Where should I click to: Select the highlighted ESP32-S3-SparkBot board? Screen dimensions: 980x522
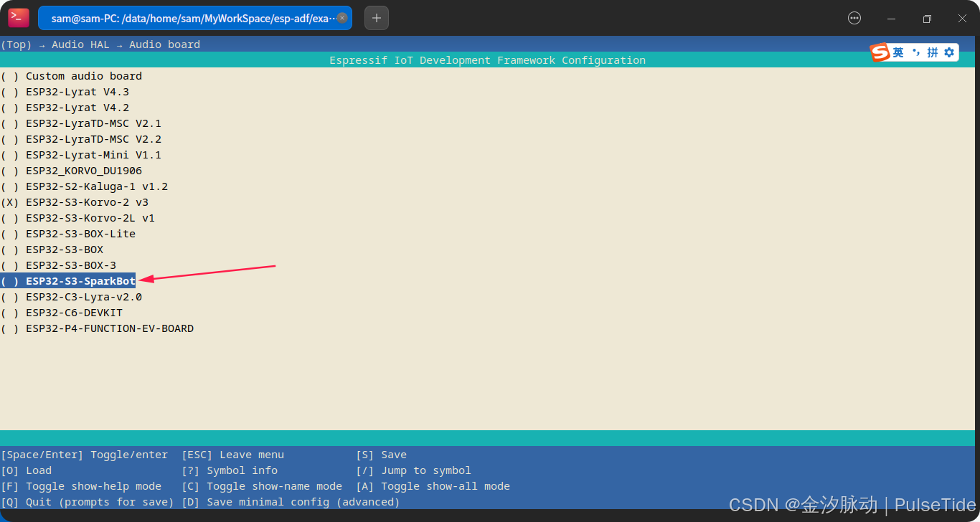point(67,281)
